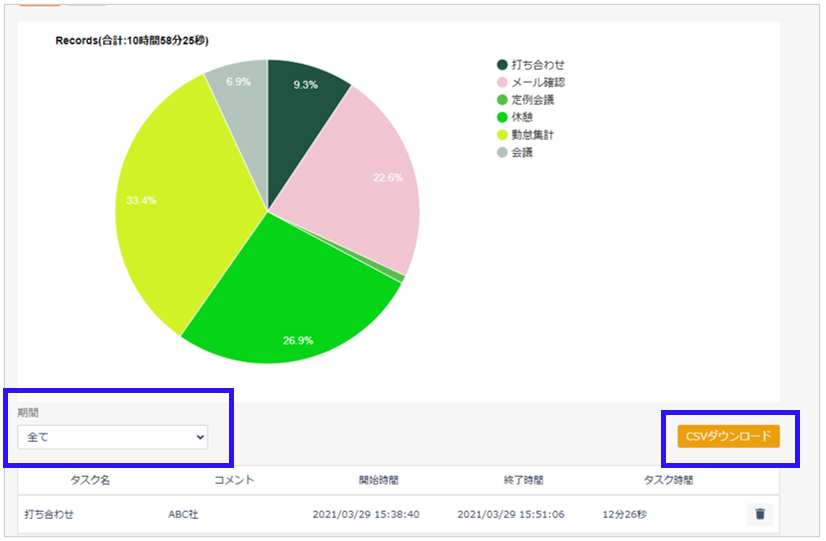
Task: Click the 開始時間 column header
Action: coord(378,480)
